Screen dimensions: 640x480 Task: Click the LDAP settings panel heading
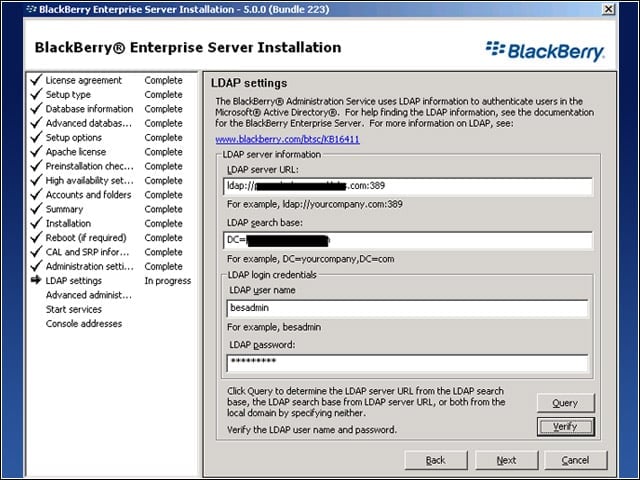tap(249, 83)
